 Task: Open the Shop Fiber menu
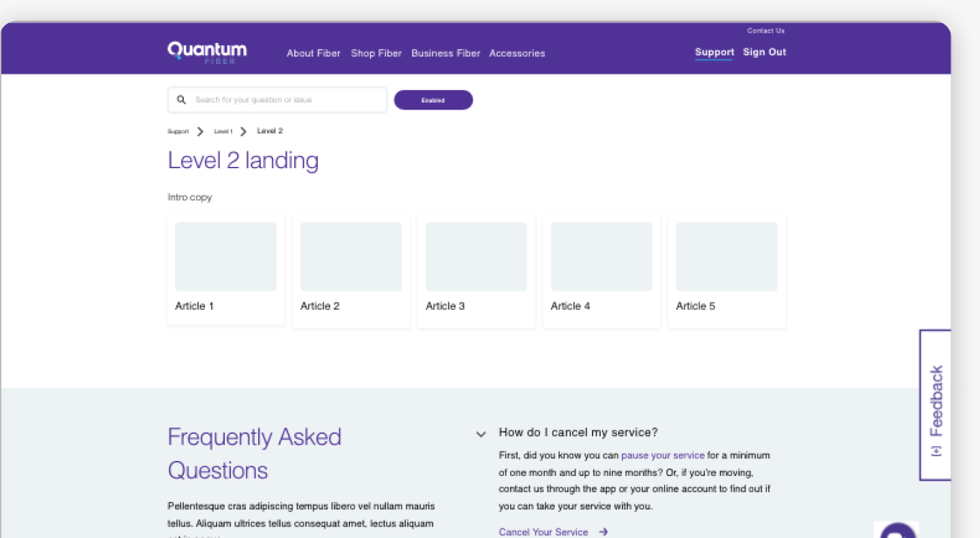pos(376,53)
